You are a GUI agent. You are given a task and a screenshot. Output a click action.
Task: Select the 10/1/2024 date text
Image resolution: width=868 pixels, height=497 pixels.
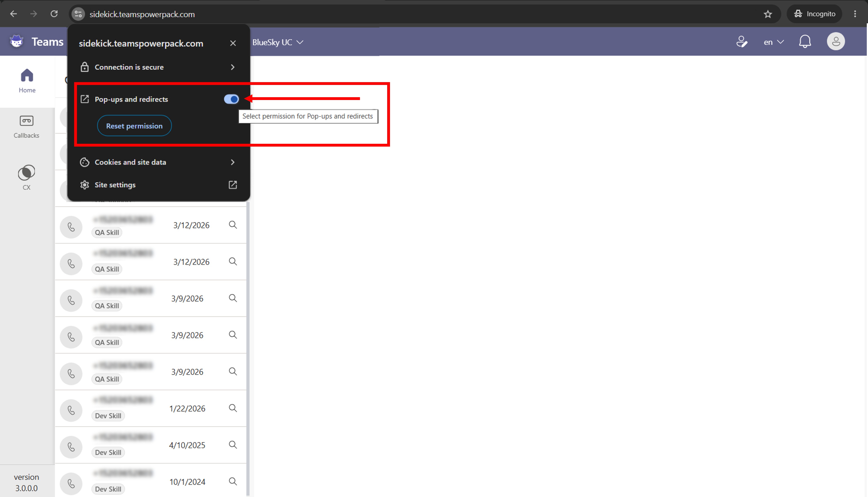click(187, 482)
